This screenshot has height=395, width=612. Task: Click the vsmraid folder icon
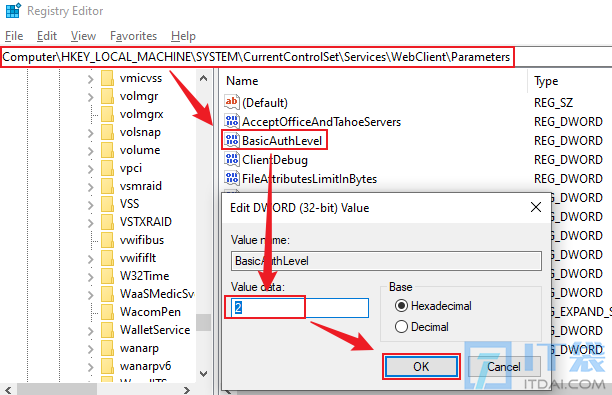pos(107,186)
